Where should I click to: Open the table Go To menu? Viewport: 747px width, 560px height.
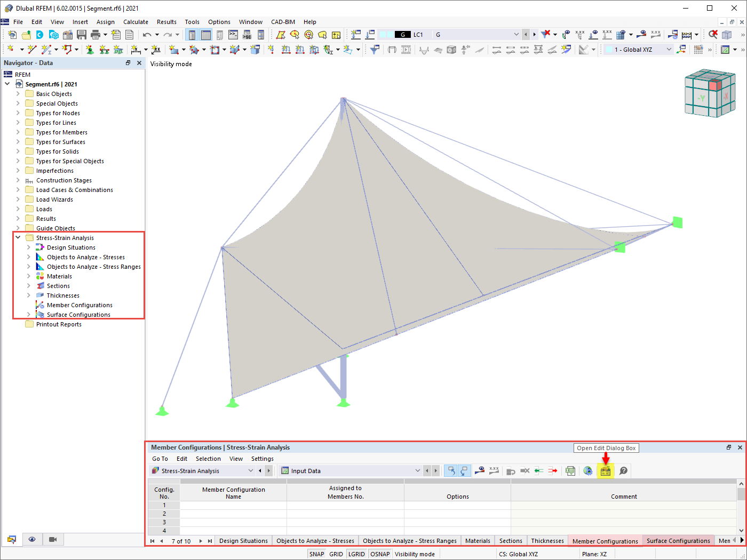coord(160,459)
